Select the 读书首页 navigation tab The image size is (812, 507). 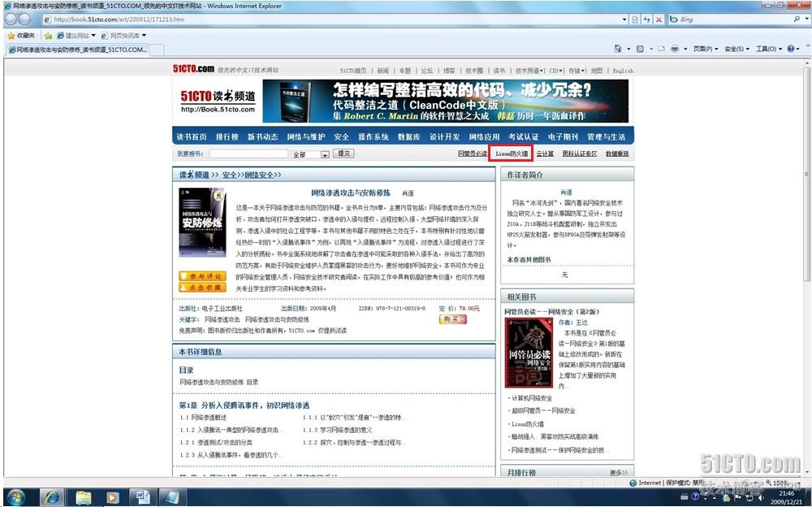(x=192, y=136)
